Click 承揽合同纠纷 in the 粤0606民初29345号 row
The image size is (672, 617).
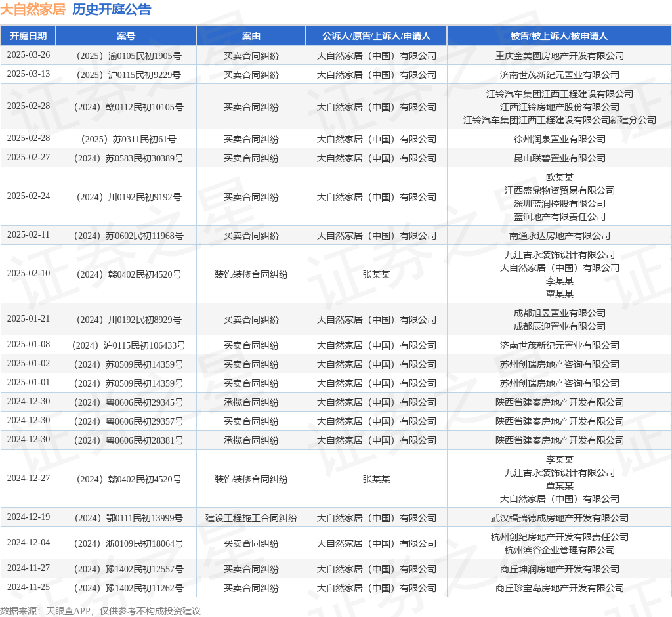251,402
